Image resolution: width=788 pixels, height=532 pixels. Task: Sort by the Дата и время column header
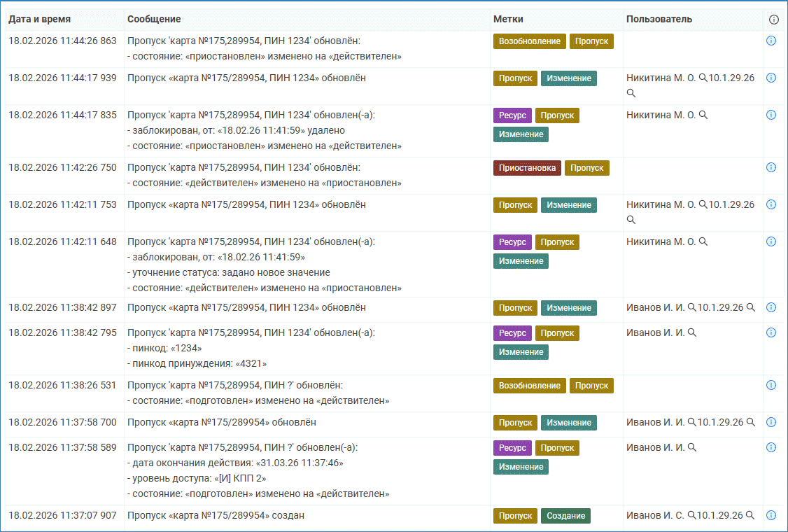(x=39, y=20)
